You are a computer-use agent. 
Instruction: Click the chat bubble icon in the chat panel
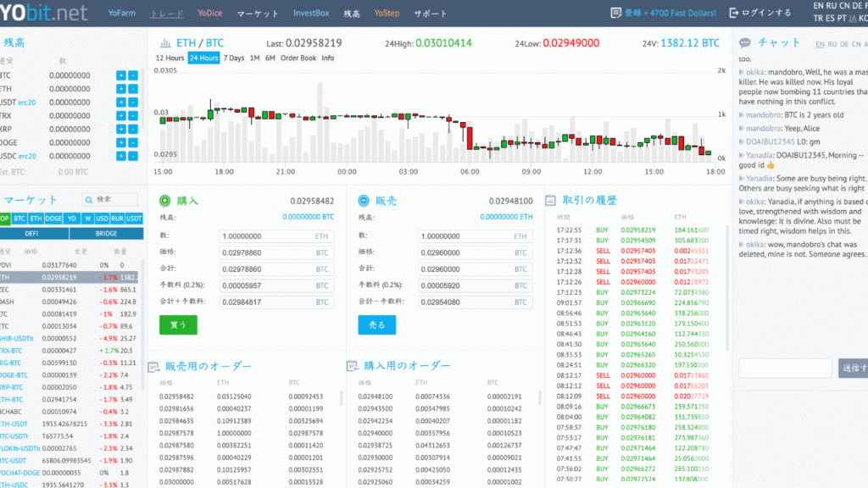[x=745, y=42]
